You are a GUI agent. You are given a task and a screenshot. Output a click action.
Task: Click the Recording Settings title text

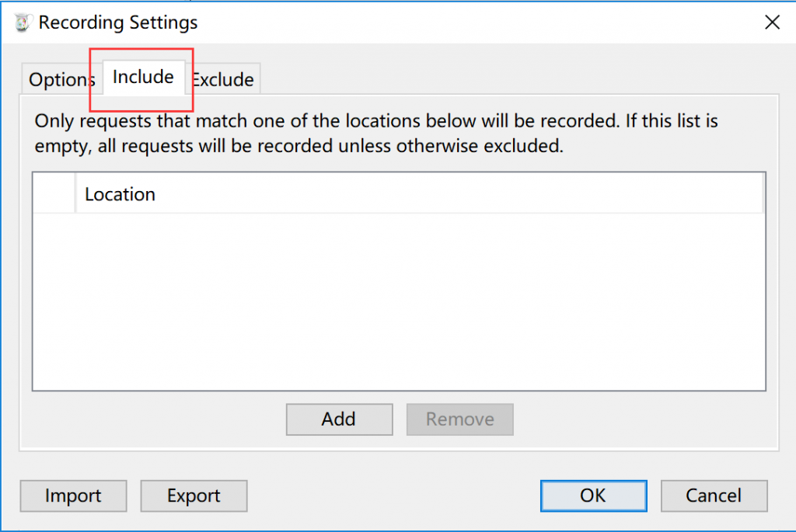pos(118,23)
